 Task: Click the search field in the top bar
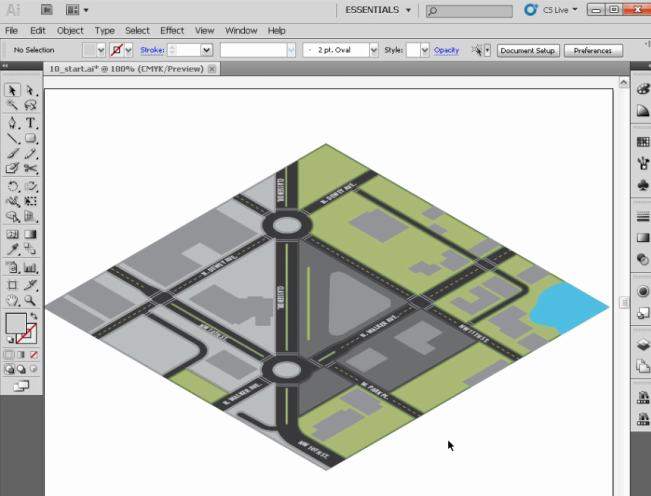pos(474,11)
